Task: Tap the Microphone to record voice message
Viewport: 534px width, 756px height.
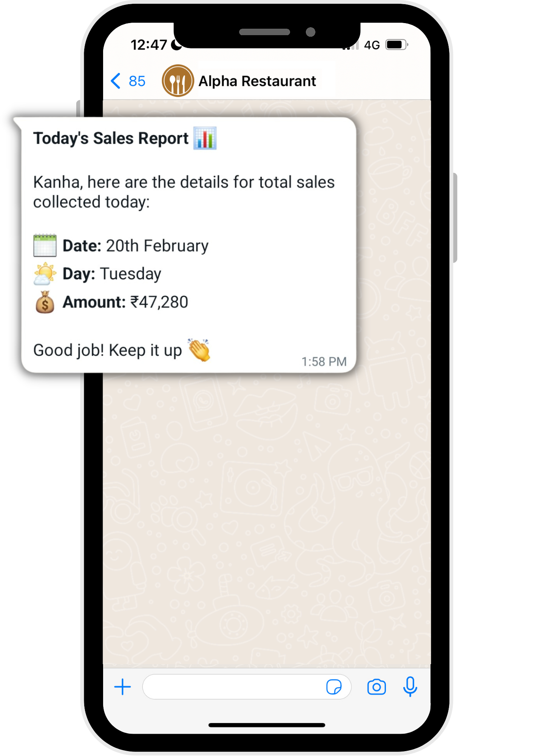Action: [x=411, y=687]
